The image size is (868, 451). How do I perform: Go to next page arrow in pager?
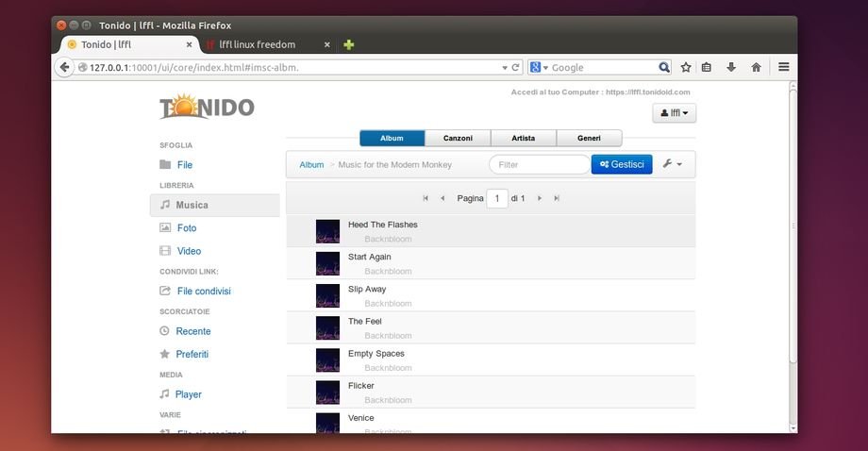point(540,198)
